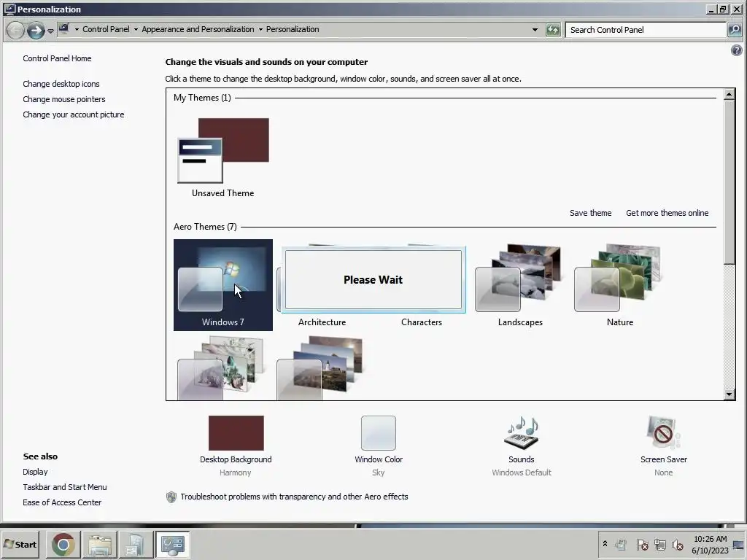This screenshot has width=747, height=560.
Task: Click the Personalization taskbar button
Action: coord(172,544)
